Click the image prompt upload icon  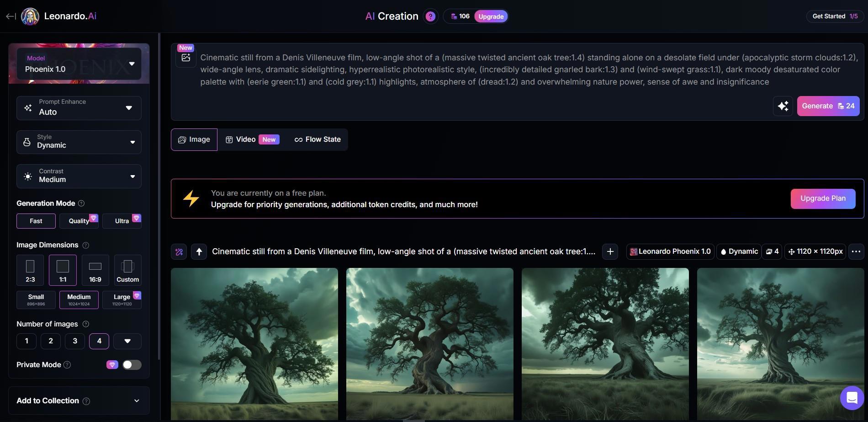[186, 58]
